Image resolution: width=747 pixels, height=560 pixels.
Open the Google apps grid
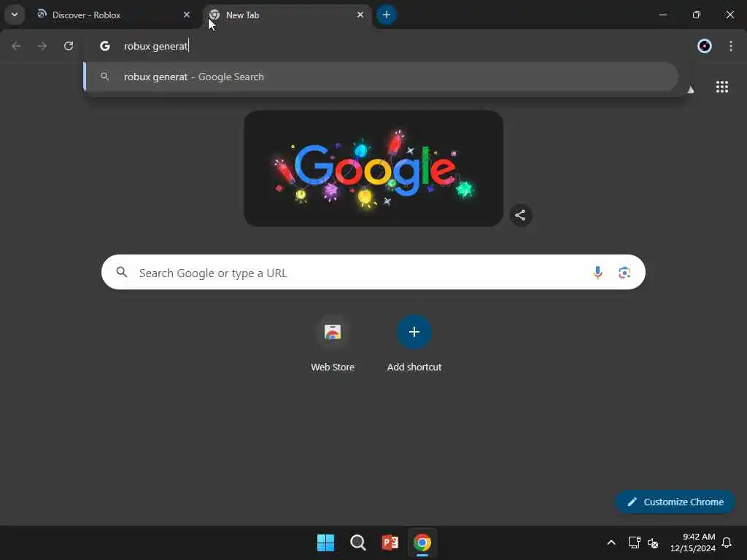coord(722,87)
